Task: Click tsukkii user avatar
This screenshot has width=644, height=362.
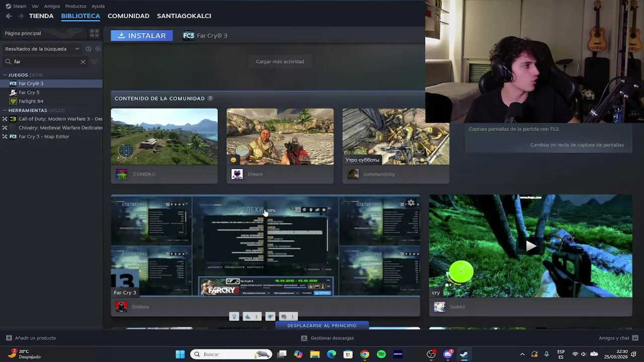Action: click(x=440, y=307)
